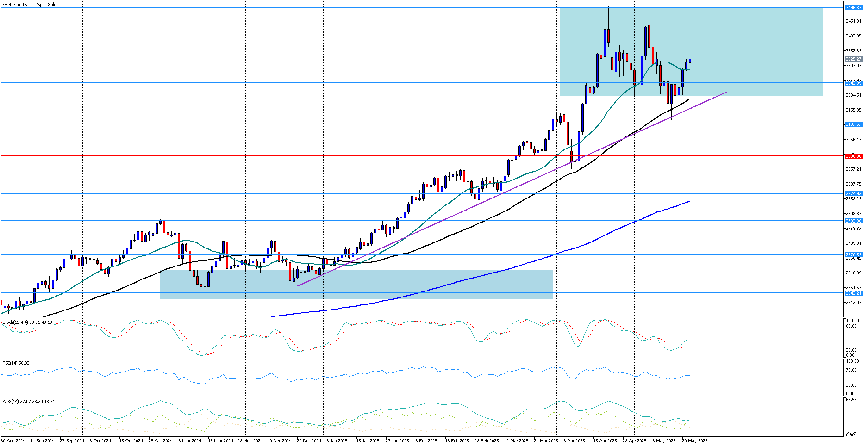Click the 2709.91 price scale value

854,243
